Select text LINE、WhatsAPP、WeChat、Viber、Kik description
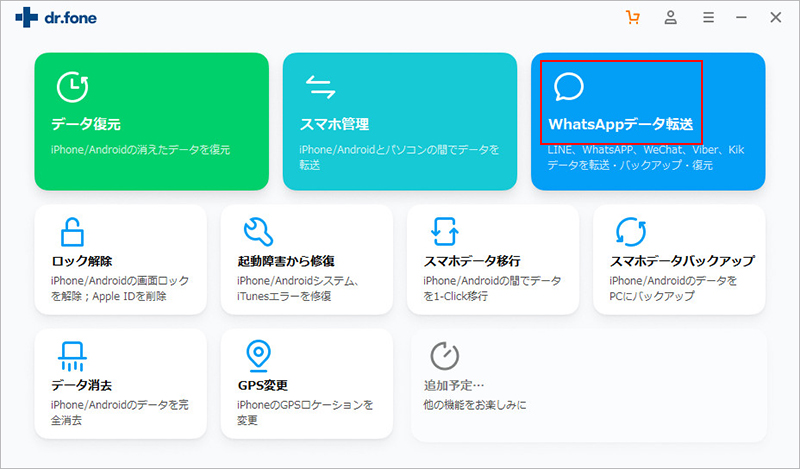 click(x=646, y=157)
